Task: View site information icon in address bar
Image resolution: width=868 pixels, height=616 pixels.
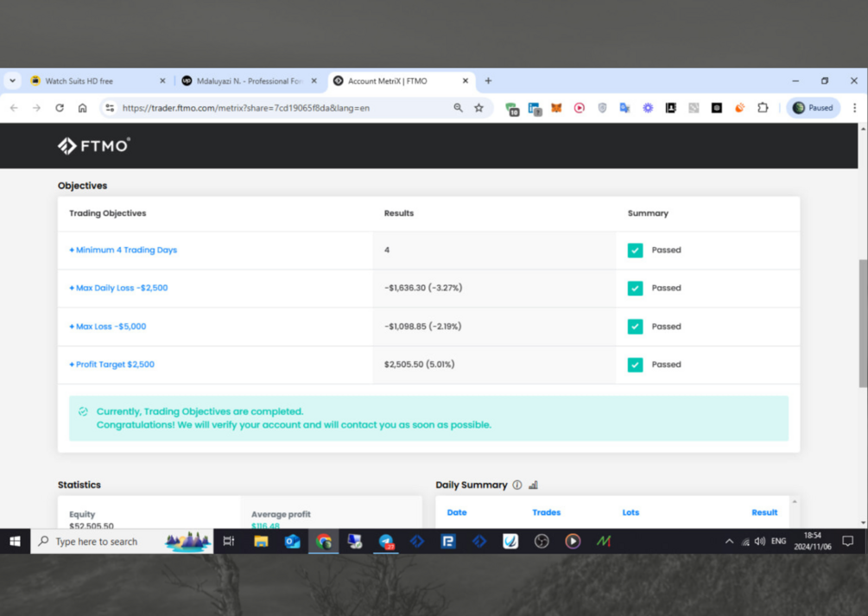Action: point(110,108)
